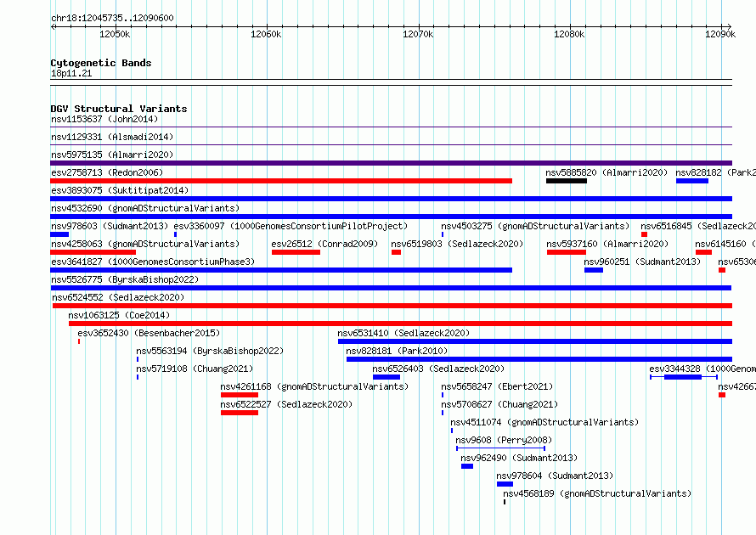Viewport: 756px width, 535px height.
Task: Click the nsv828182 blue variant bar
Action: tap(692, 181)
